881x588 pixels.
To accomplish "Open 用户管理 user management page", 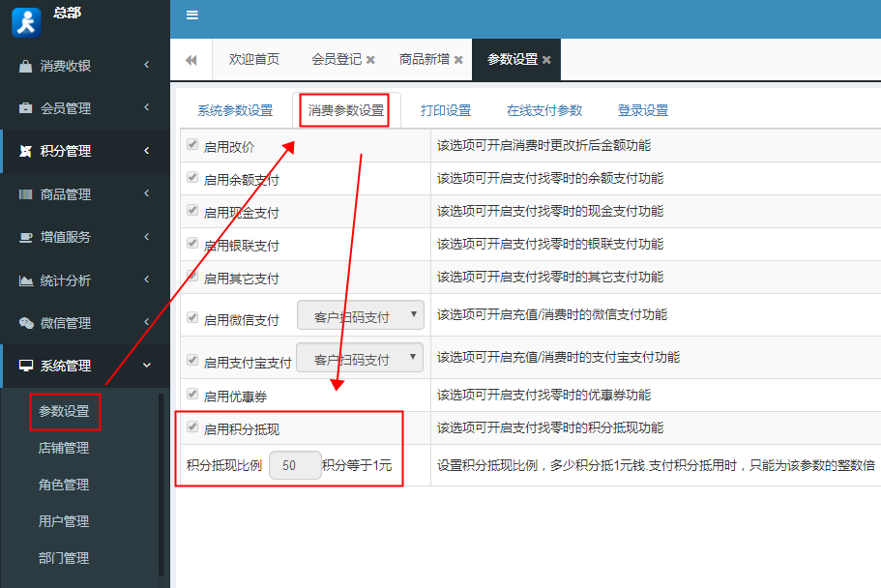I will coord(65,521).
